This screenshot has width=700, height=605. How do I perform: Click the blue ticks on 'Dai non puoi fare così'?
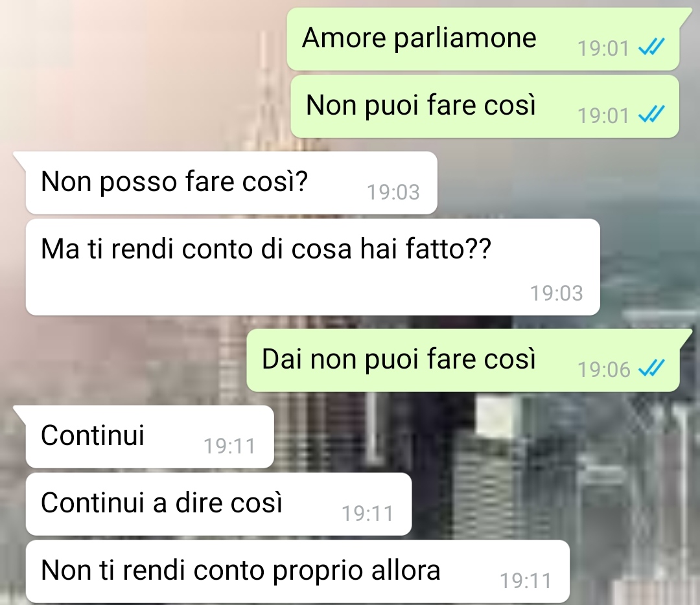(x=652, y=368)
